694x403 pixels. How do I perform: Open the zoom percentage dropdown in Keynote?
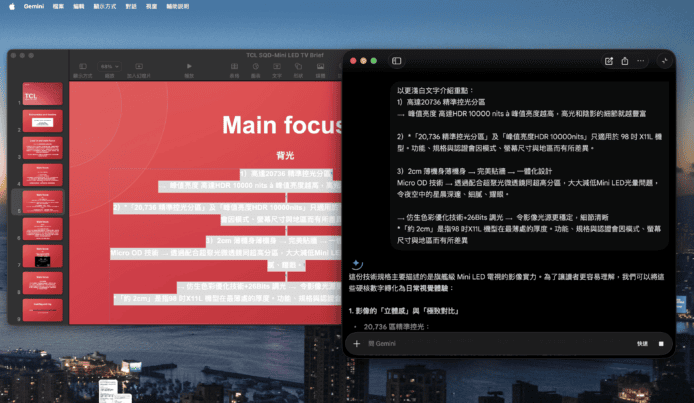(109, 66)
